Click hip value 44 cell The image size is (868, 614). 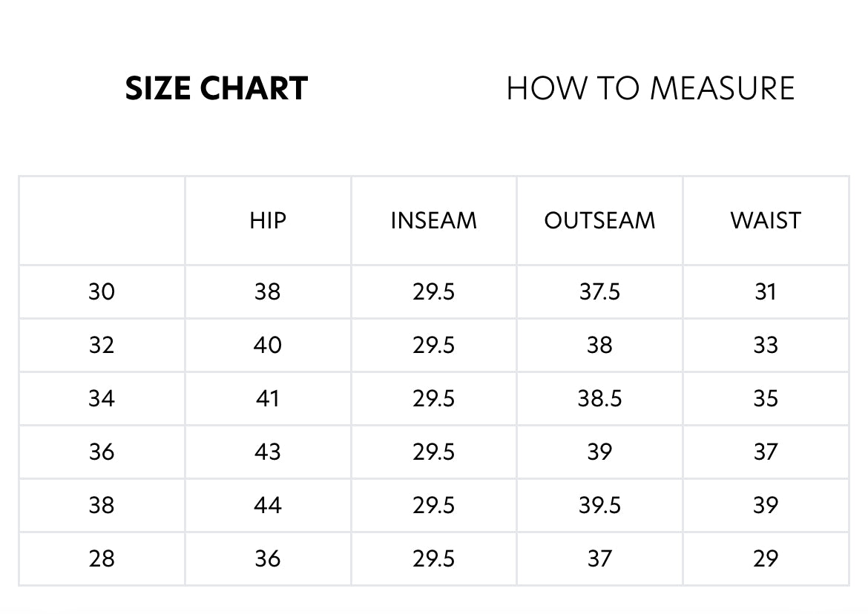click(268, 505)
